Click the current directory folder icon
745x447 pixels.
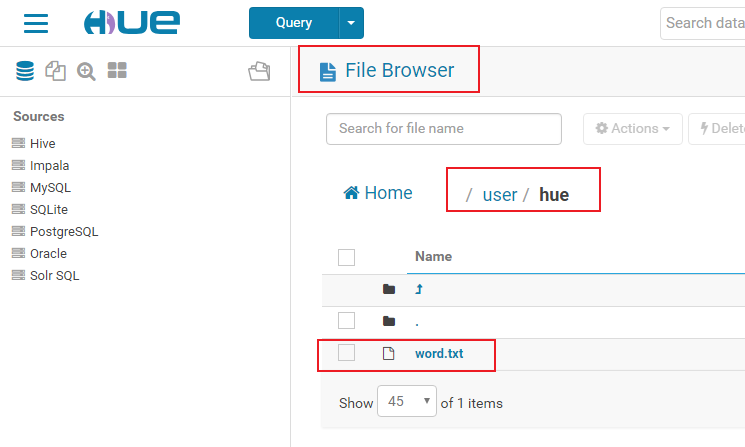point(389,321)
